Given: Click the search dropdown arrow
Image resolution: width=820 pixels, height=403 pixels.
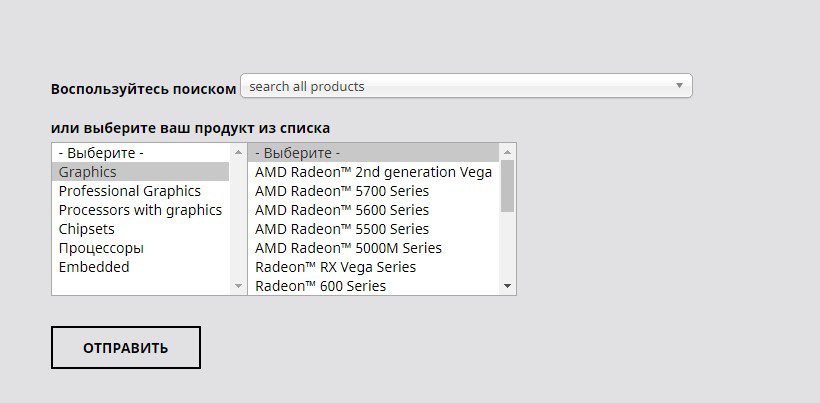Looking at the screenshot, I should [679, 86].
